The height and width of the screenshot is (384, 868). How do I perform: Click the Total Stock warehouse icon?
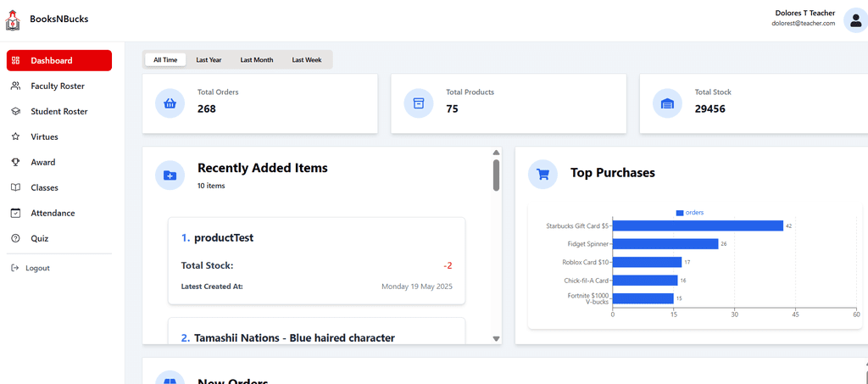(667, 103)
